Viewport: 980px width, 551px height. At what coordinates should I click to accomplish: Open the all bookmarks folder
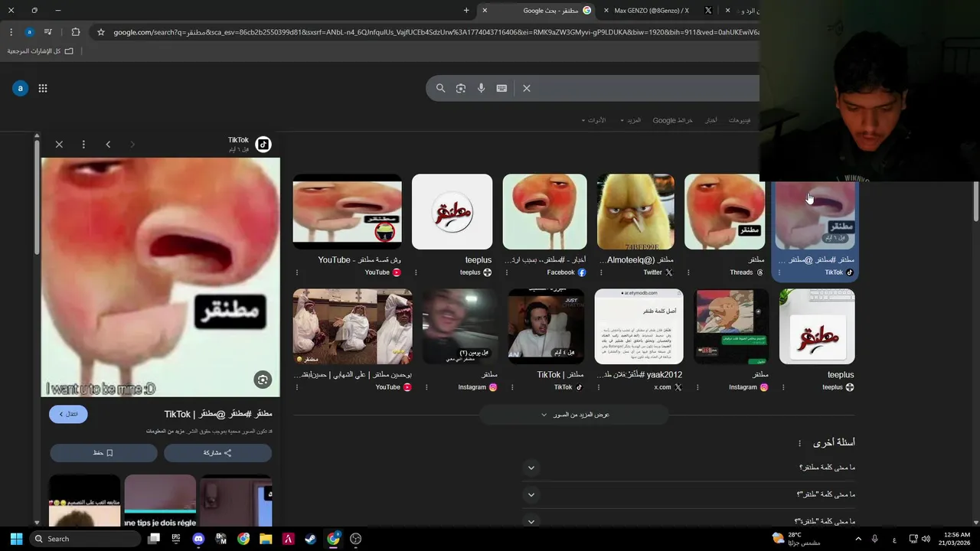click(40, 51)
